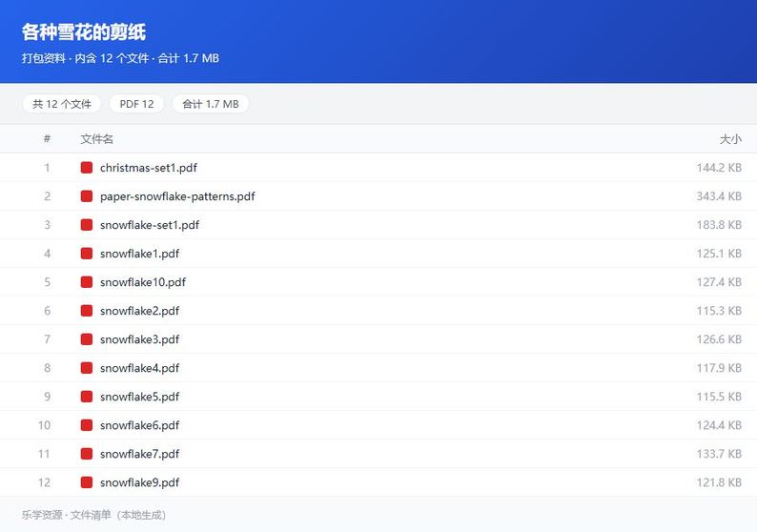Screen dimensions: 757x532
Task: Click row number 10
Action: coord(44,425)
